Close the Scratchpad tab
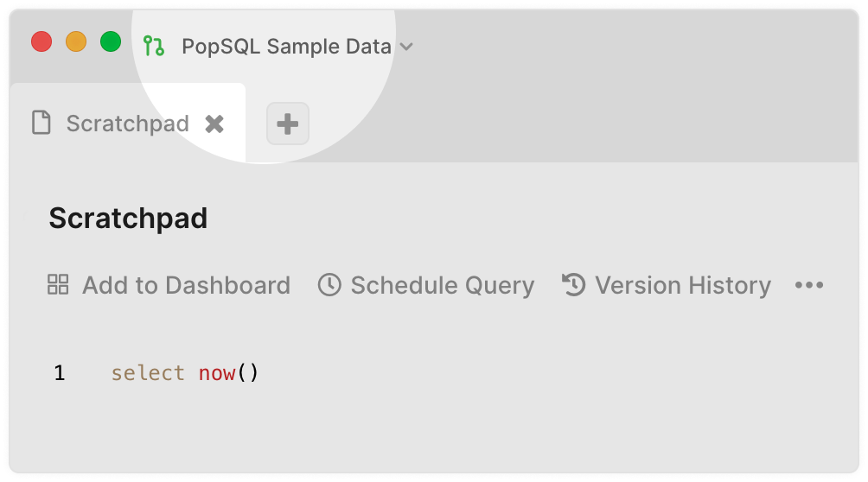Screen dimensions: 868x482 tap(214, 124)
